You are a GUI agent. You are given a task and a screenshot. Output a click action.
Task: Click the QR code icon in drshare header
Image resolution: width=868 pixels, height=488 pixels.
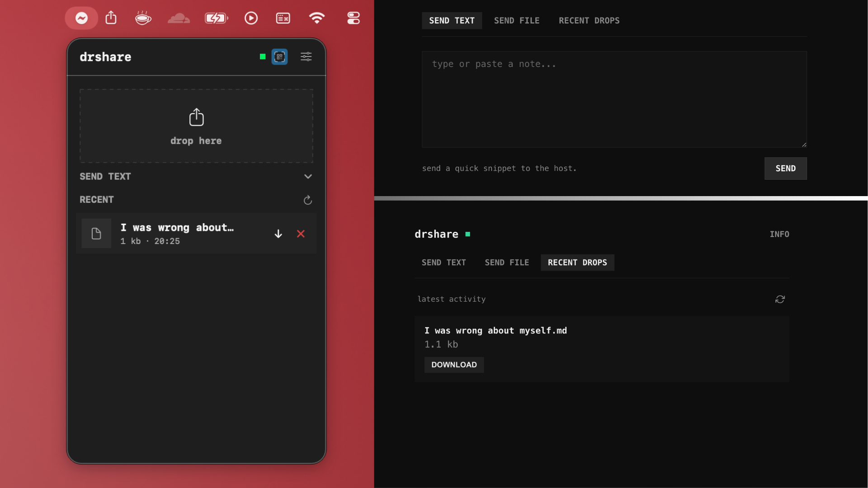click(x=279, y=57)
